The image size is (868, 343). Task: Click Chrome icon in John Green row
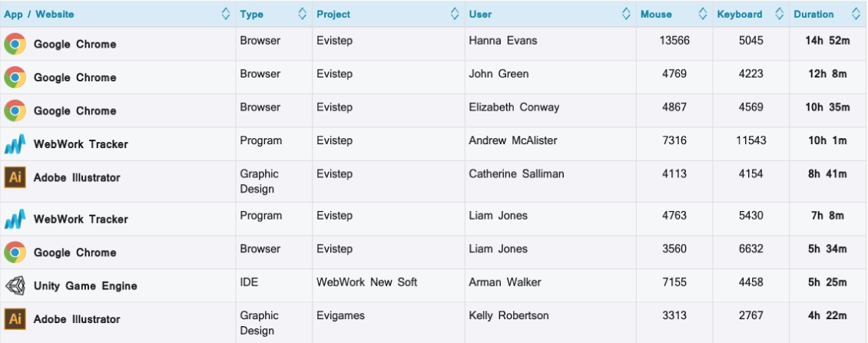15,78
